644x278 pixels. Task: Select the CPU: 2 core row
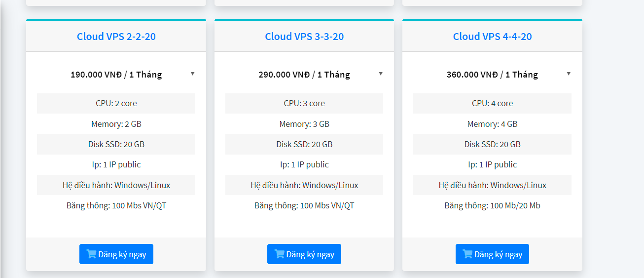(116, 104)
